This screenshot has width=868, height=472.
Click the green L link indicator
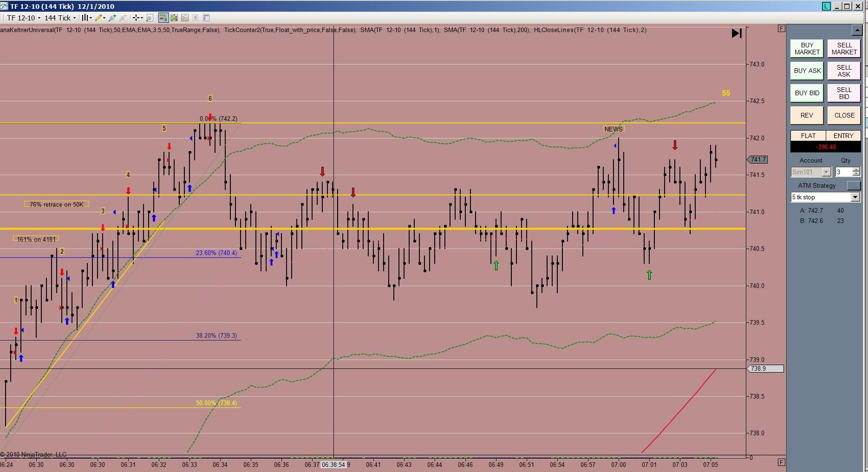click(826, 6)
